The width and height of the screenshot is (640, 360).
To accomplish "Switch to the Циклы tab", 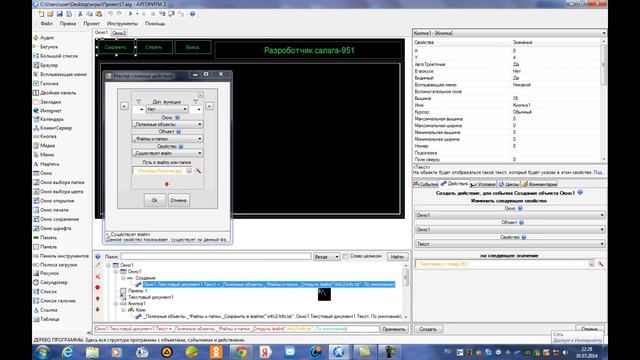I will point(509,184).
